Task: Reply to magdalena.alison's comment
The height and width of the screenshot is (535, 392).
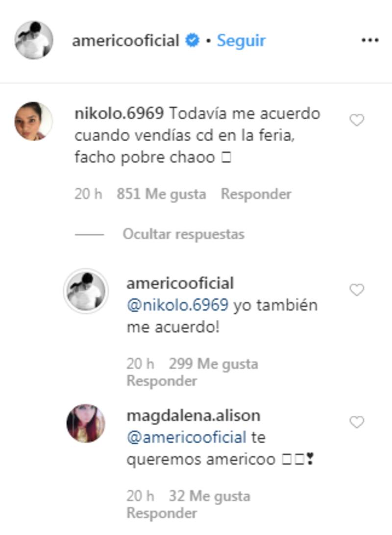Action: 162,513
